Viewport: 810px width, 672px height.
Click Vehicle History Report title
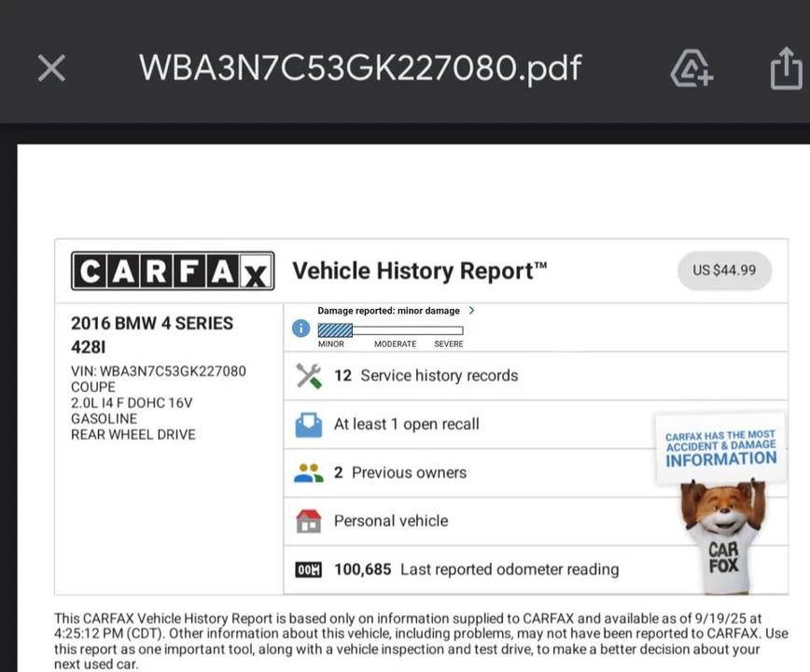420,271
